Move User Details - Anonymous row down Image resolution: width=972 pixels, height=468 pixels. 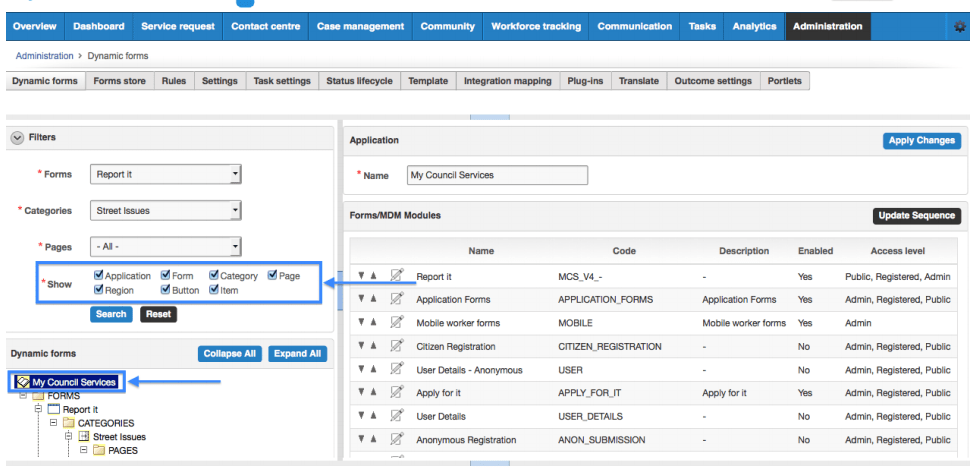tap(361, 369)
